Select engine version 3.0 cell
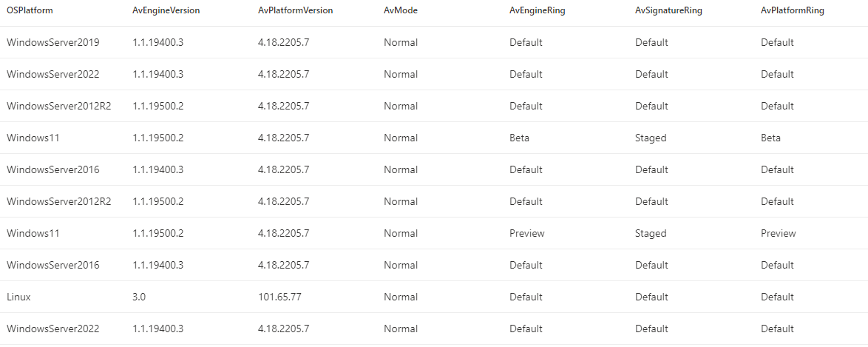This screenshot has width=868, height=347. point(139,297)
